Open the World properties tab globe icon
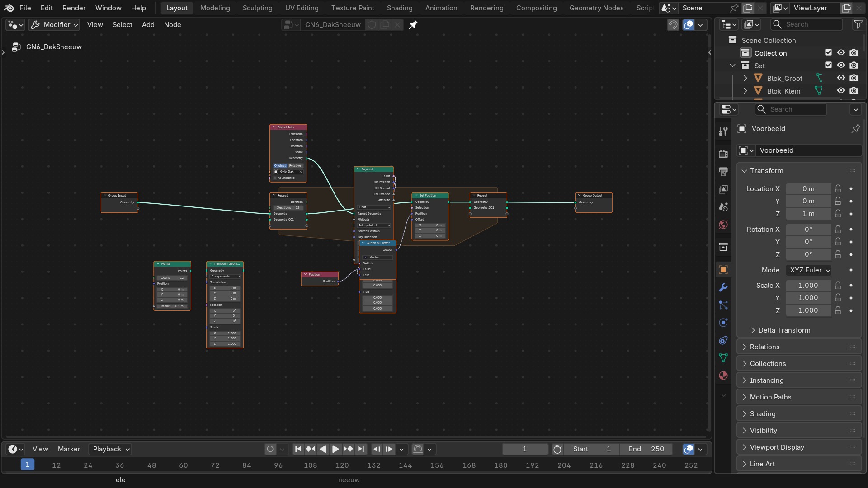 tap(723, 225)
